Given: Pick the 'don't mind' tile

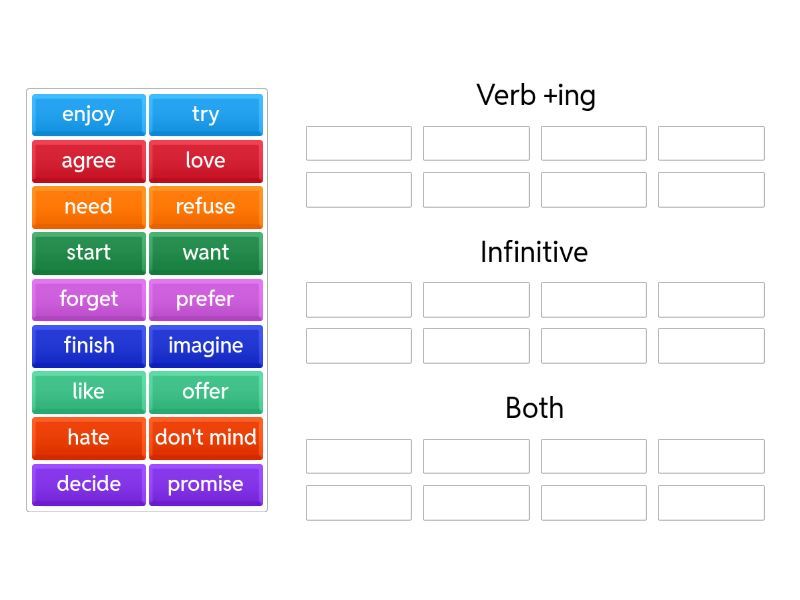Looking at the screenshot, I should click(205, 438).
